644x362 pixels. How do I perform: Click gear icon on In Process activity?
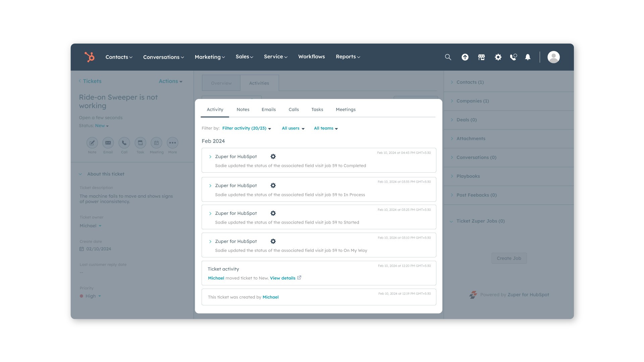tap(273, 185)
